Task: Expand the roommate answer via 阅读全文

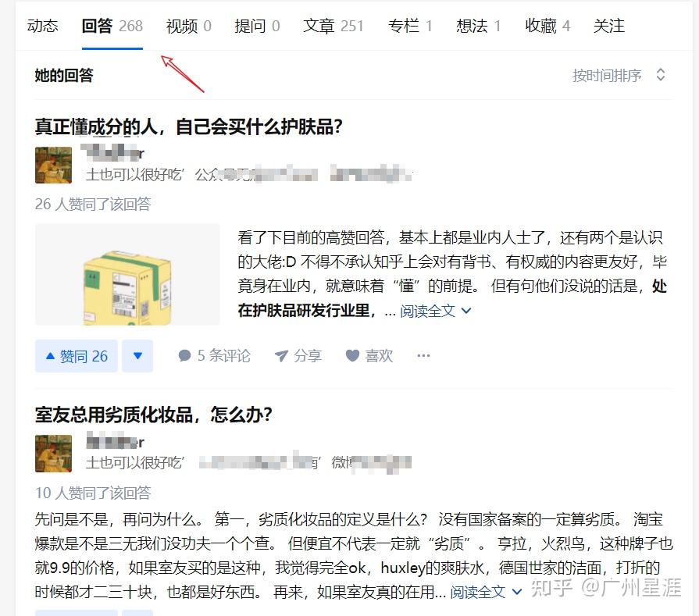Action: pos(486,592)
